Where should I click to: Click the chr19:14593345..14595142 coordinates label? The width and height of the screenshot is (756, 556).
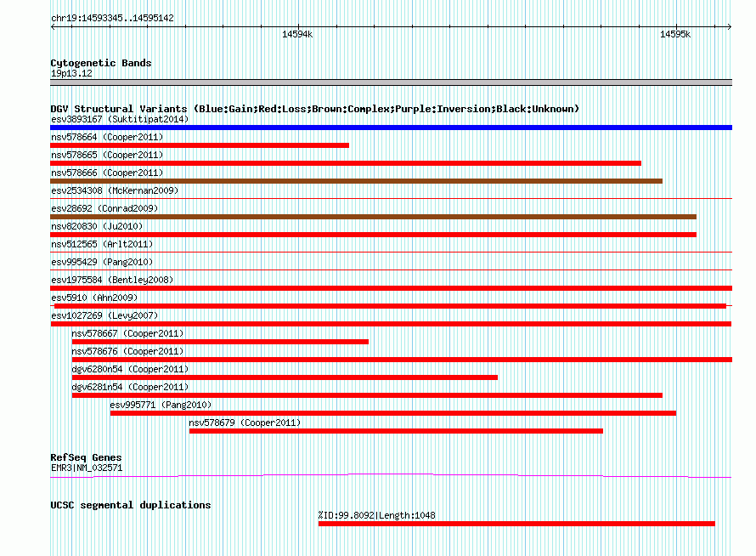pos(112,19)
